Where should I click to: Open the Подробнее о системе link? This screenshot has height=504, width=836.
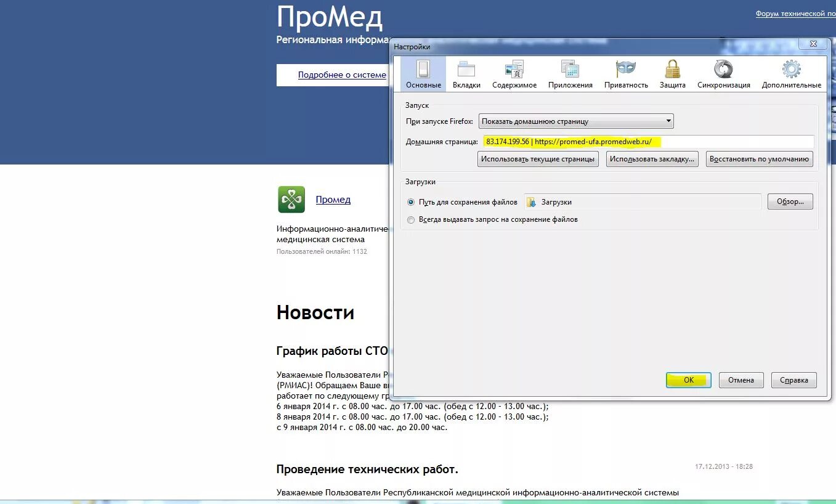[342, 75]
